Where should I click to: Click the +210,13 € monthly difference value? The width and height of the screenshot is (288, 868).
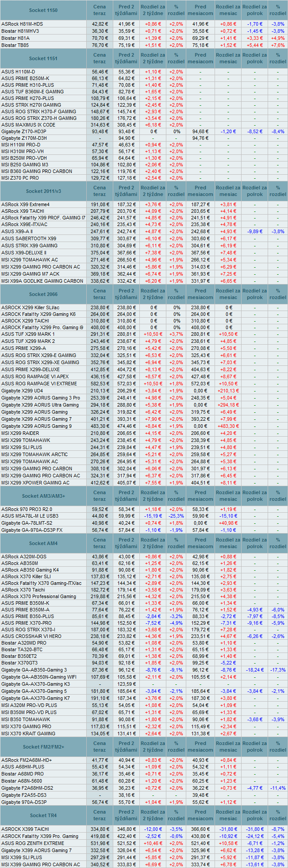(228, 391)
